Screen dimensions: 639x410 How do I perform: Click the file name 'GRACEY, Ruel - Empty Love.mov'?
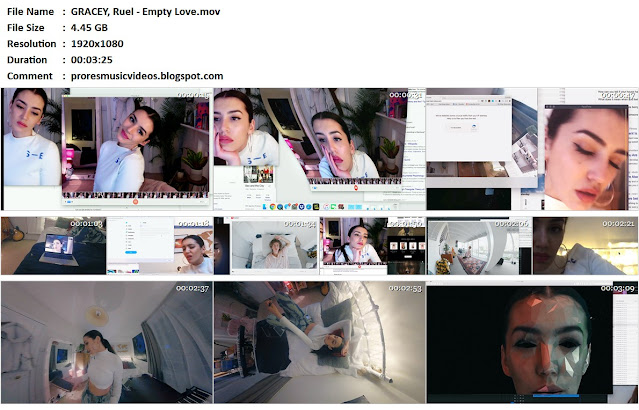[x=145, y=12]
